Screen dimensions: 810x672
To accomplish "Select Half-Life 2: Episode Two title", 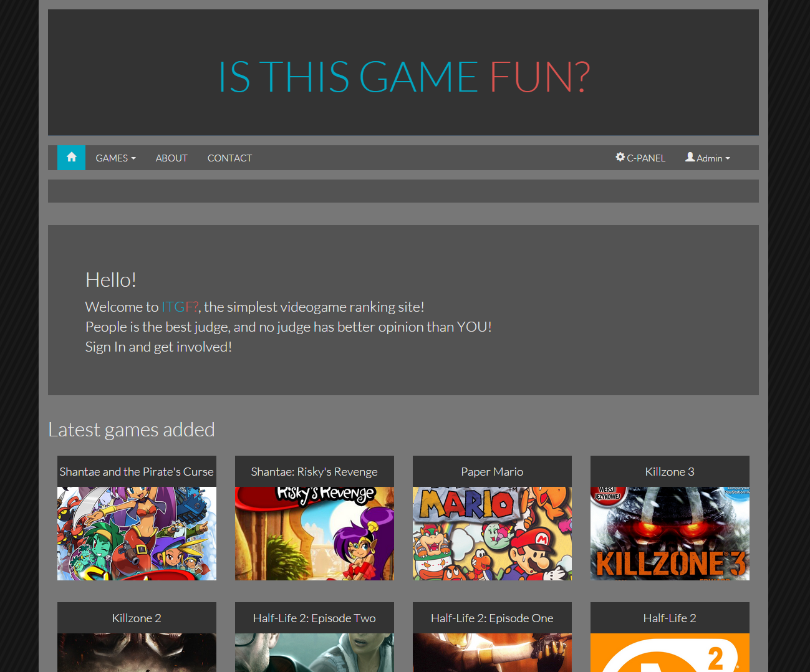I will pyautogui.click(x=314, y=618).
